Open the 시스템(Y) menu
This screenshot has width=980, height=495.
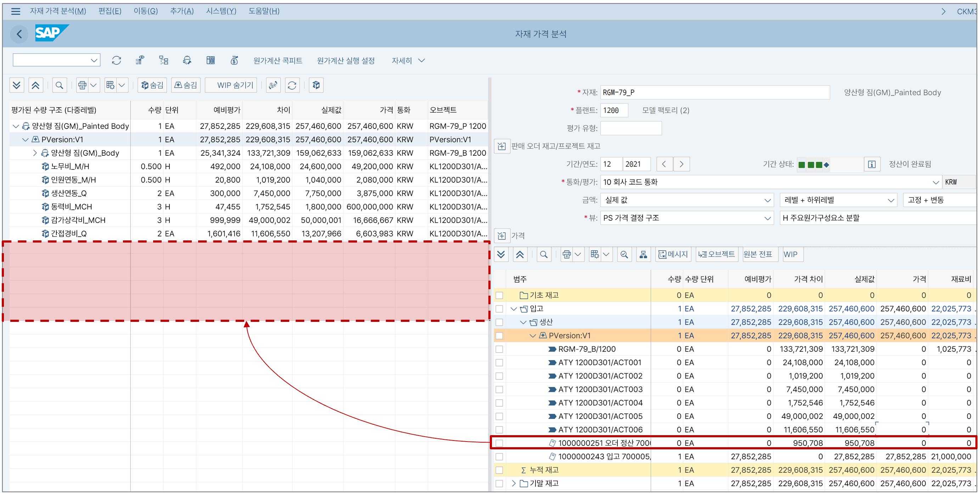click(x=221, y=11)
